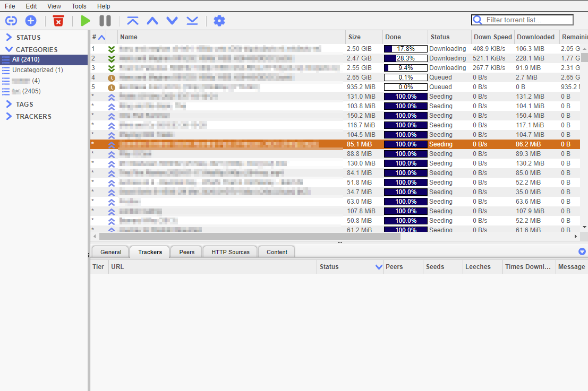
Task: Click the horizontal scrollbar right arrow
Action: (576, 236)
